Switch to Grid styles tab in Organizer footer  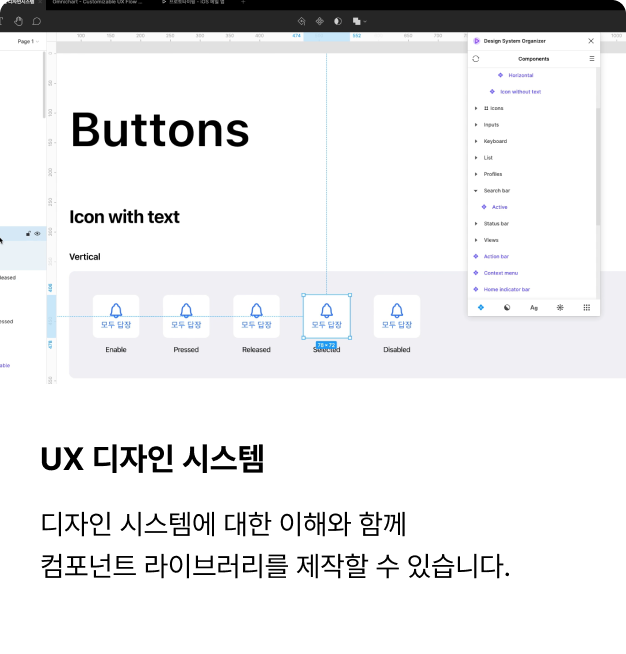pyautogui.click(x=587, y=307)
